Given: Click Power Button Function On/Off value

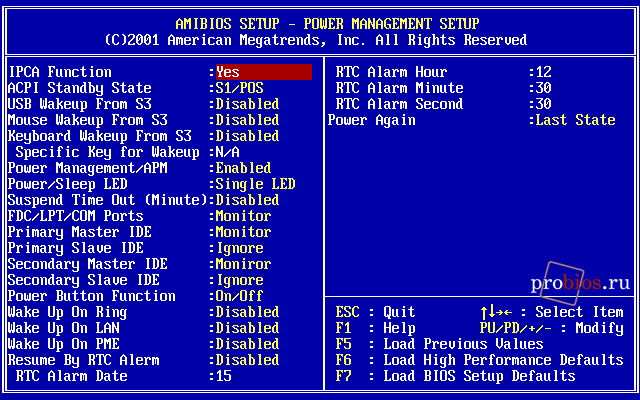Looking at the screenshot, I should 240,296.
